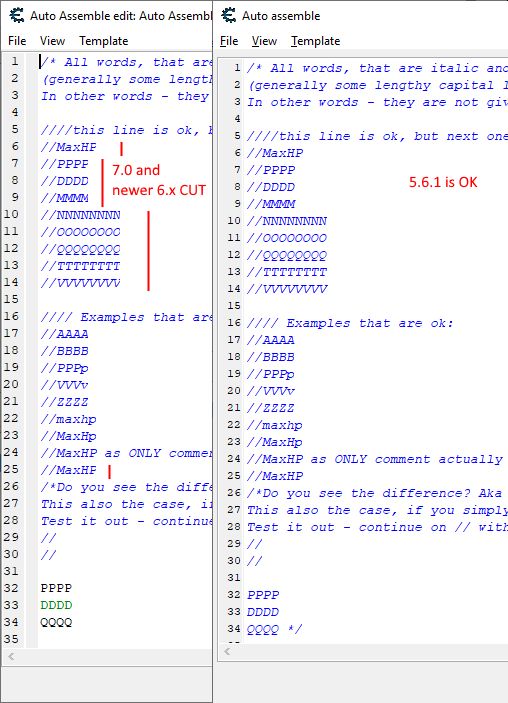Click //DDDD on line 8 in right editor
Image resolution: width=508 pixels, height=703 pixels.
[271, 187]
